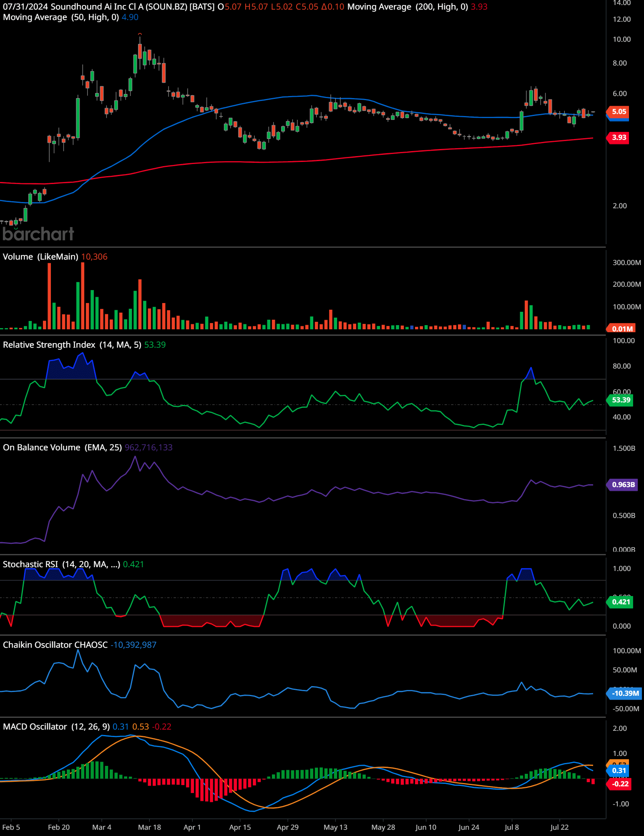The height and width of the screenshot is (836, 644).
Task: Click the orange 0.53 MACD signal value
Action: click(141, 727)
